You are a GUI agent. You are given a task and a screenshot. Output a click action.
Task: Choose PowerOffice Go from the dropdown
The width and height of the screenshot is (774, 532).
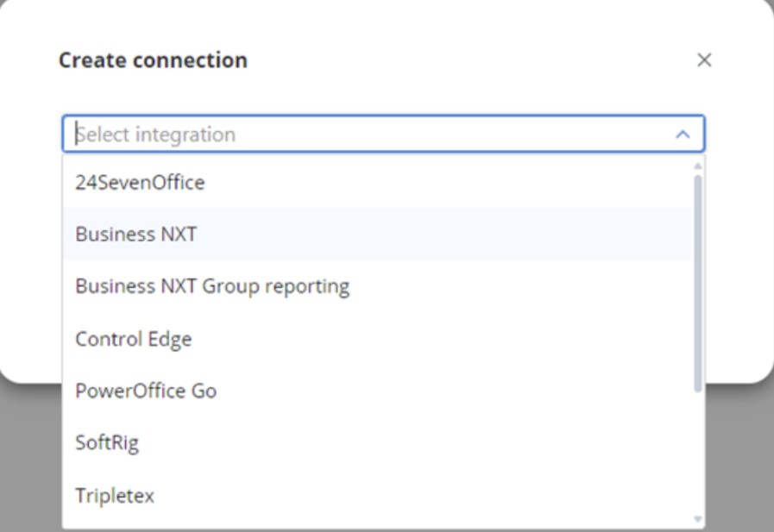(x=146, y=391)
